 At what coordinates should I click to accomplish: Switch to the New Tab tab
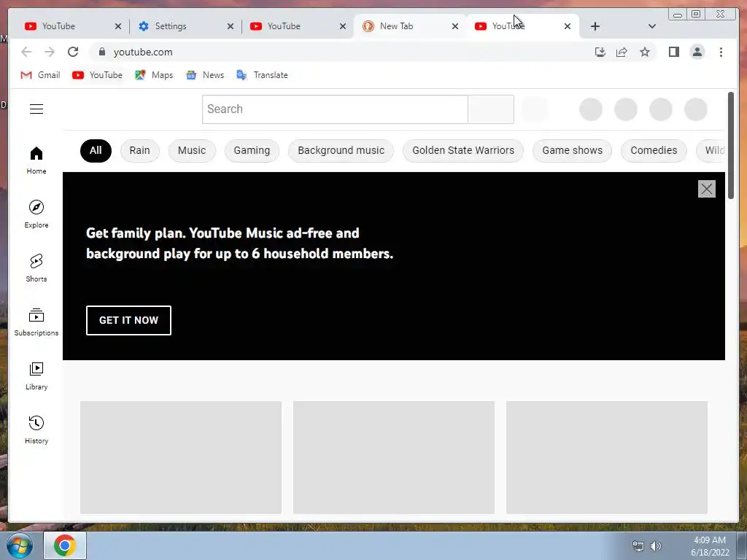(x=410, y=26)
